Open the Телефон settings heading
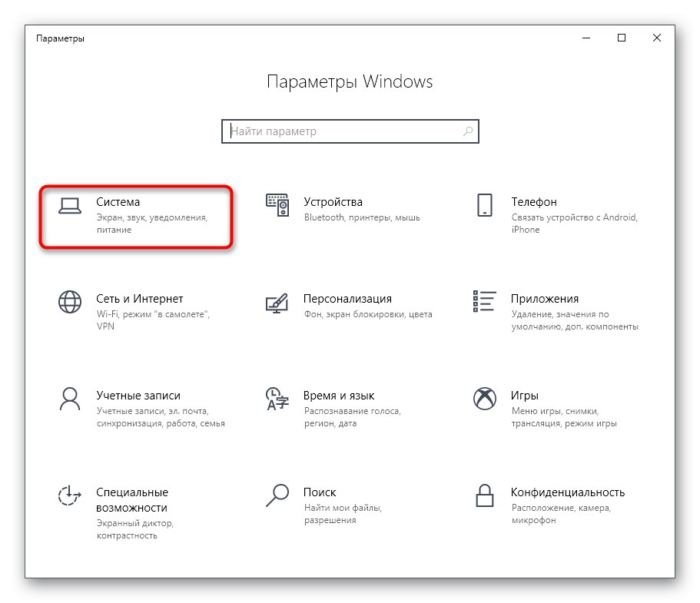Screen dimensions: 700x603 coord(534,202)
